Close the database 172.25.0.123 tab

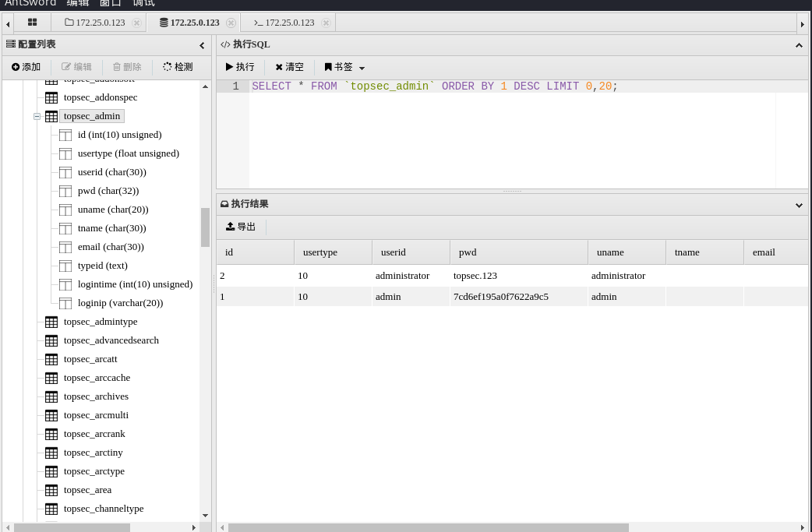pos(231,23)
